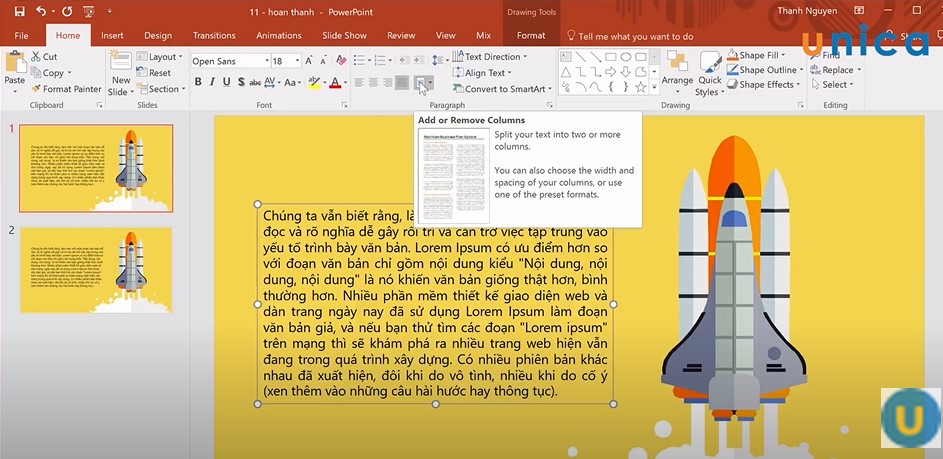The width and height of the screenshot is (943, 459).
Task: Repeat the last action
Action: click(x=67, y=11)
